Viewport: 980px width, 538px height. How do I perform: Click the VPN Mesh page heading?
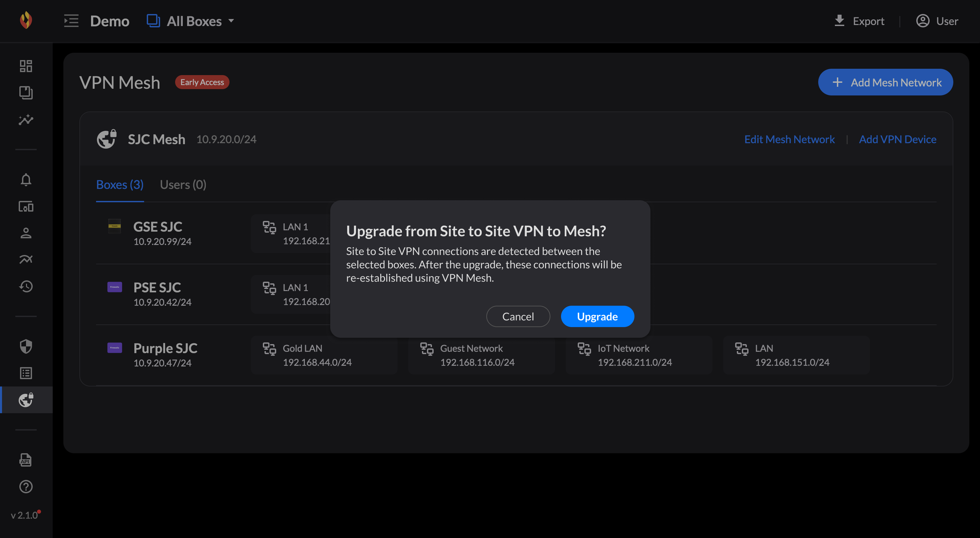tap(120, 83)
